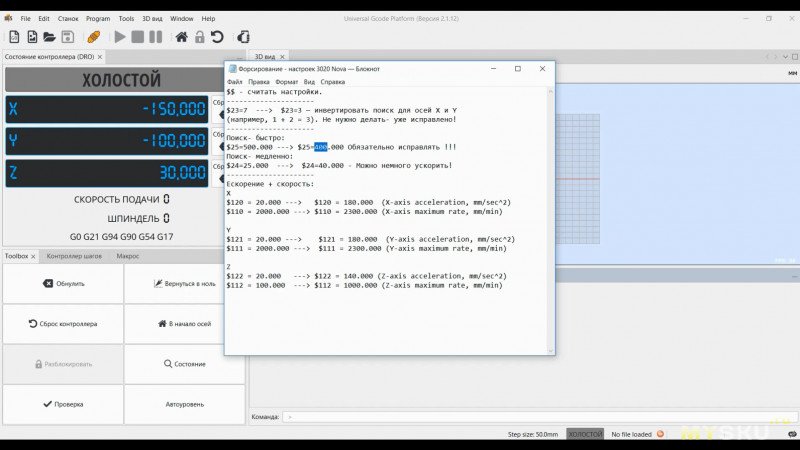Click the Проверка button
This screenshot has width=800, height=450.
[x=63, y=404]
